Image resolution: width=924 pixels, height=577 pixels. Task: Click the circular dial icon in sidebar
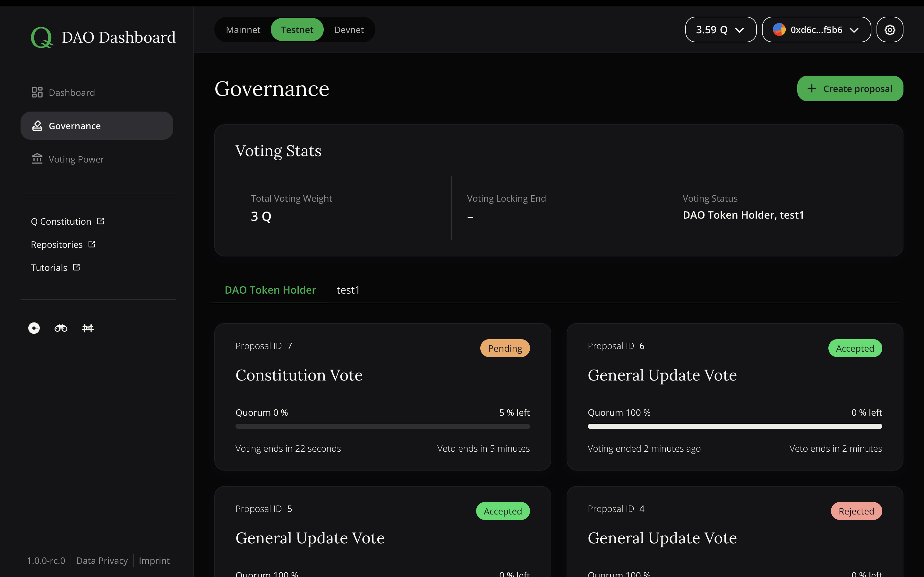(34, 328)
